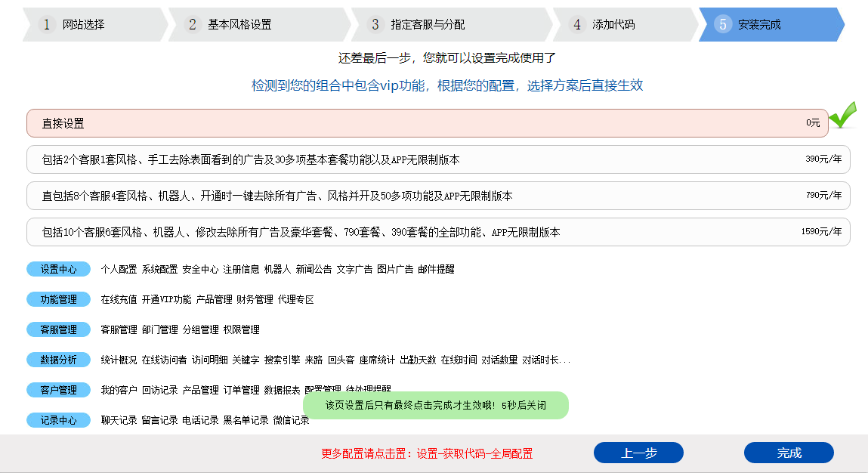Screen dimensions: 868x473
Task: Open the 客户管理 category
Action: point(59,390)
